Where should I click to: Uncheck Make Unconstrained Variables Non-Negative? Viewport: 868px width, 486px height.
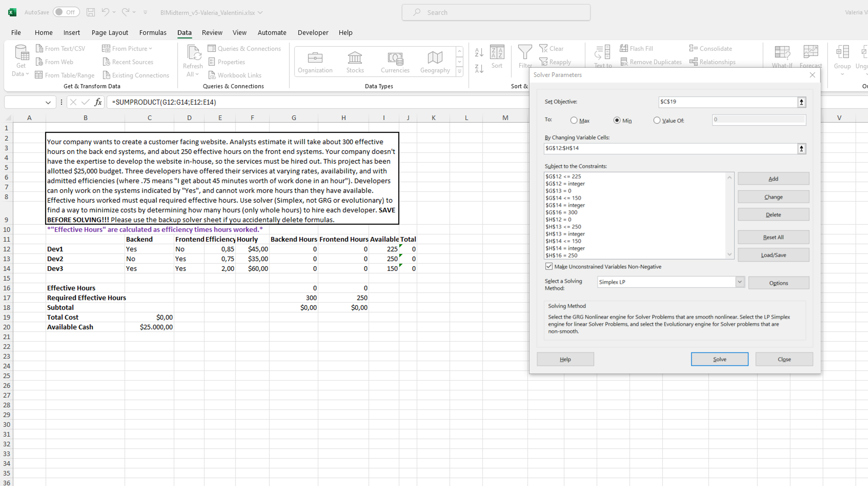coord(549,266)
